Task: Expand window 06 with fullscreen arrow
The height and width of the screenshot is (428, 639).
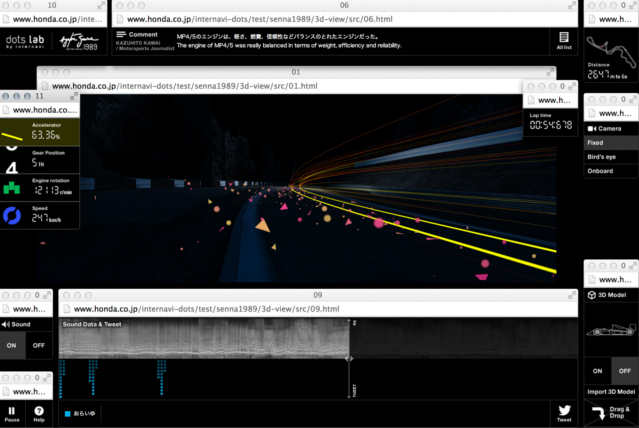Action: (572, 5)
